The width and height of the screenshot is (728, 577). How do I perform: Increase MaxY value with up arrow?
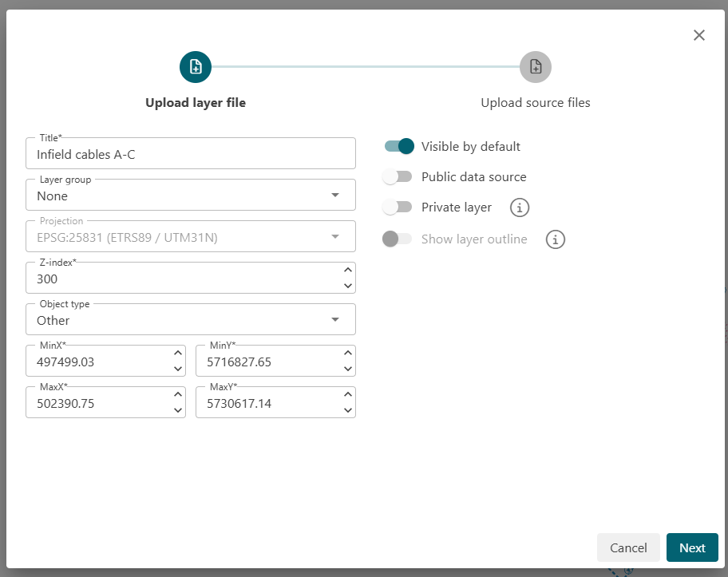pyautogui.click(x=348, y=394)
